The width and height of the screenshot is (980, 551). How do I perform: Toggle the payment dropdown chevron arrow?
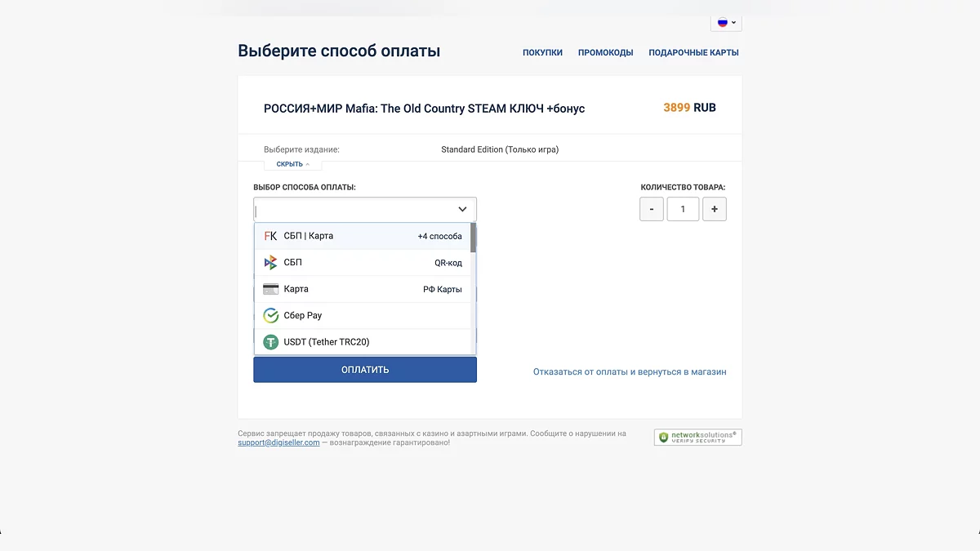coord(462,209)
